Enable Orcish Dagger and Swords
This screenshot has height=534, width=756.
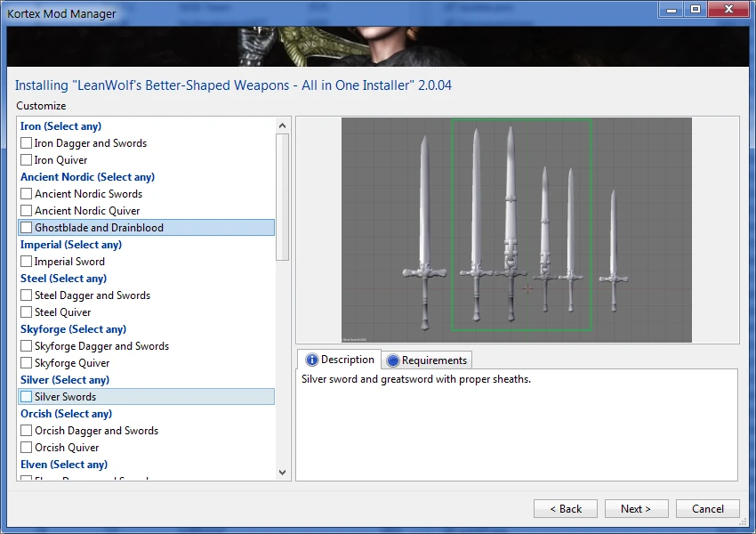pos(27,431)
